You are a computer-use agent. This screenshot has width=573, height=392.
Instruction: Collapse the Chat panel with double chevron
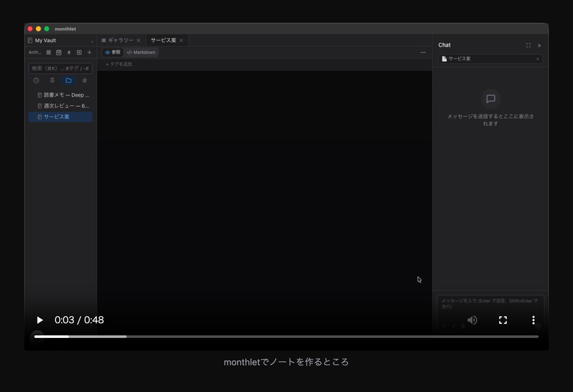539,45
